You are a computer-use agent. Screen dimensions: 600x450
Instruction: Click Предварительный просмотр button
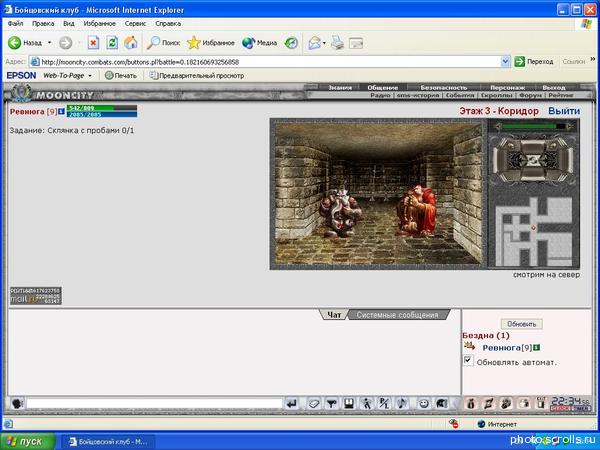(197, 76)
